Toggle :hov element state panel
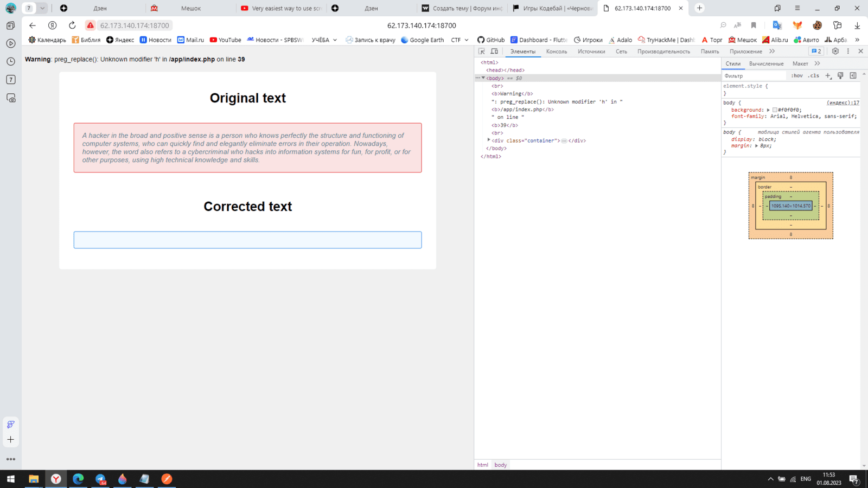The image size is (868, 488). tap(796, 76)
